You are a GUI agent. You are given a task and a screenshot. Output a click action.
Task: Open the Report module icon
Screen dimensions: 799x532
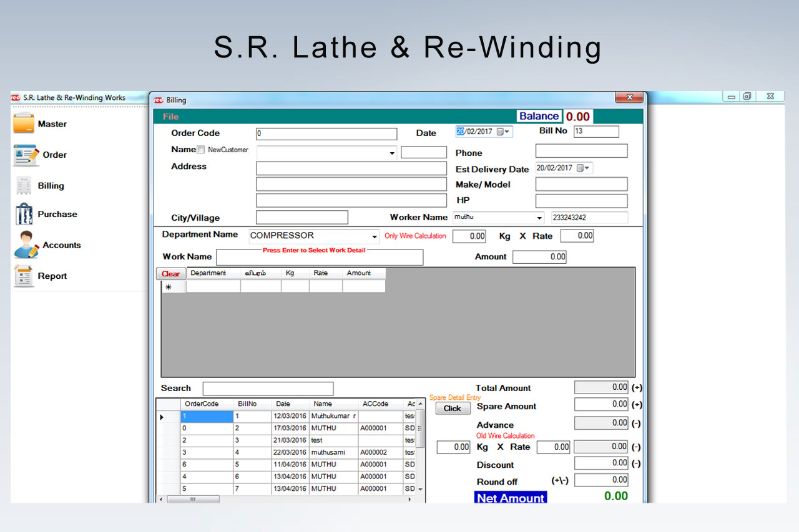24,276
